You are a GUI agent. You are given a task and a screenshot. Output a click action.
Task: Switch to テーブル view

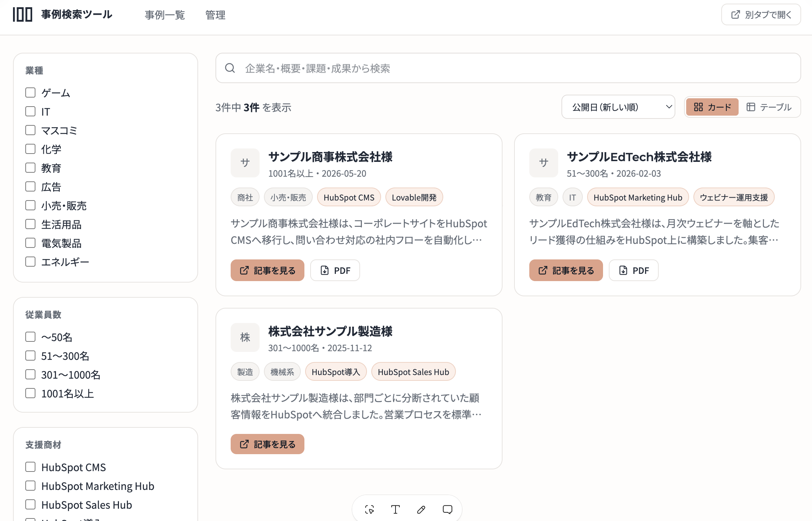[769, 107]
